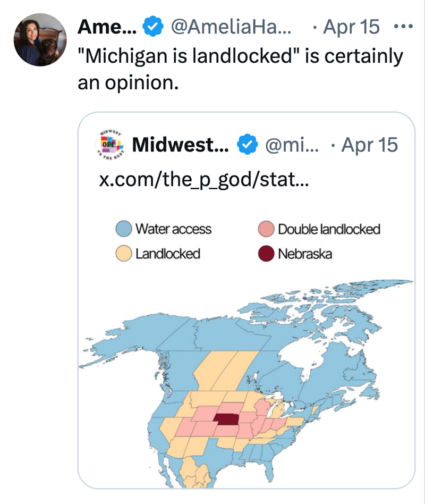Image resolution: width=425 pixels, height=504 pixels.
Task: Click the @mi... quoted account handle
Action: pyautogui.click(x=291, y=145)
